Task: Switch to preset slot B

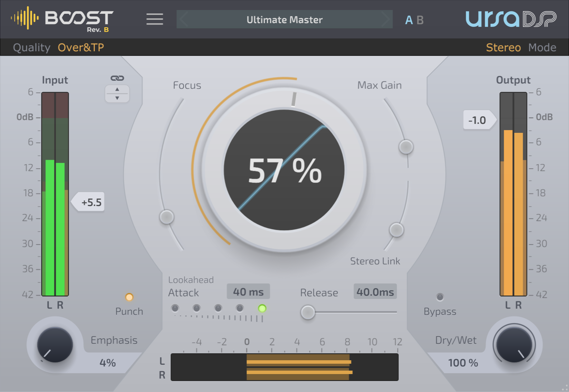Action: coord(419,20)
